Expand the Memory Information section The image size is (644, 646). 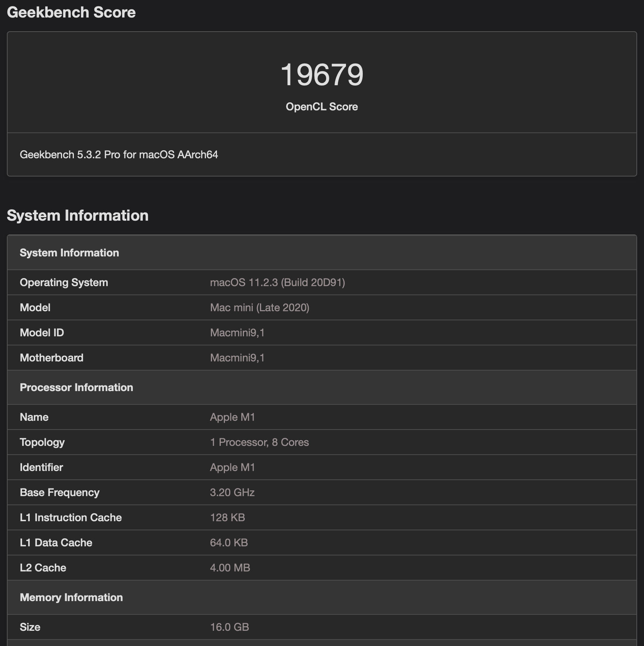(x=71, y=597)
